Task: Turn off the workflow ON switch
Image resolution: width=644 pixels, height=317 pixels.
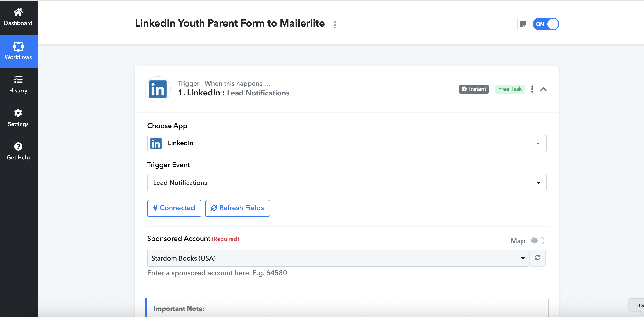Action: point(546,24)
